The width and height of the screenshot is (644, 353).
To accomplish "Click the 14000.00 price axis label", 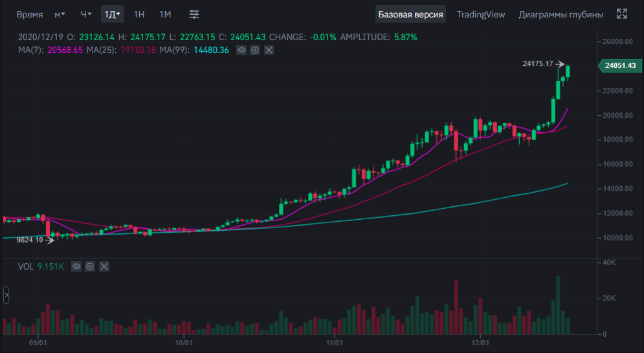I will [617, 189].
